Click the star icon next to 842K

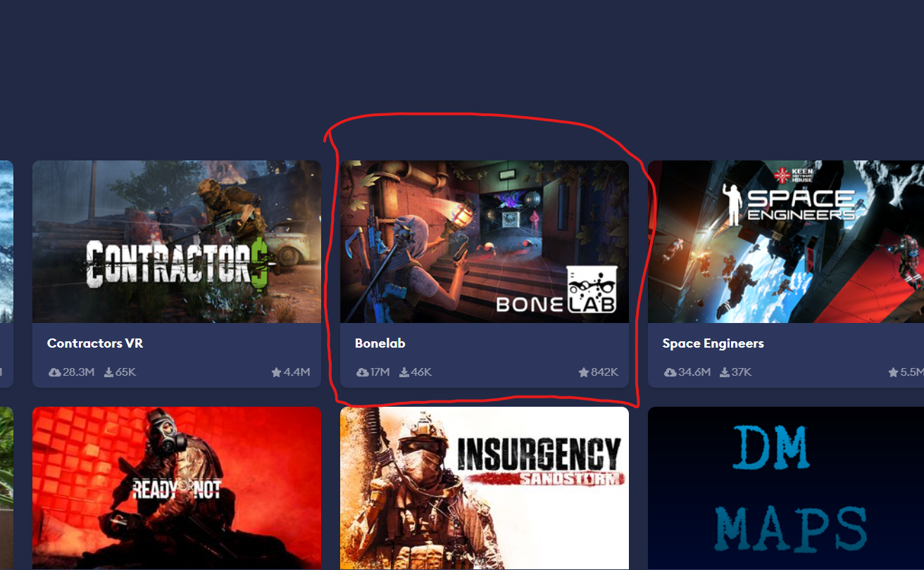tap(583, 372)
